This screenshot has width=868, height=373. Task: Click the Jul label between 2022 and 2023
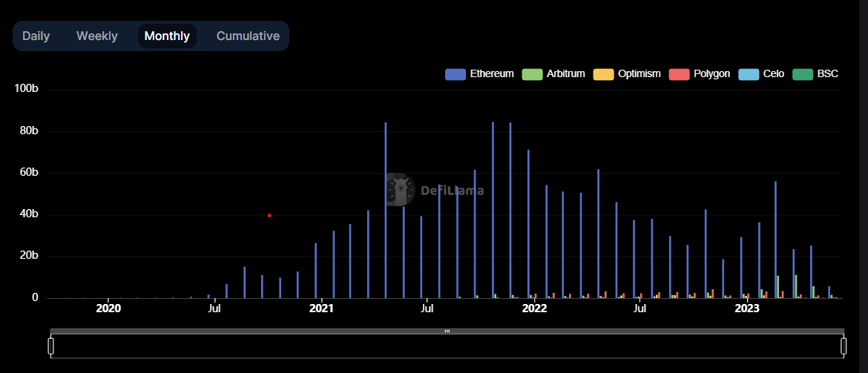tap(640, 308)
